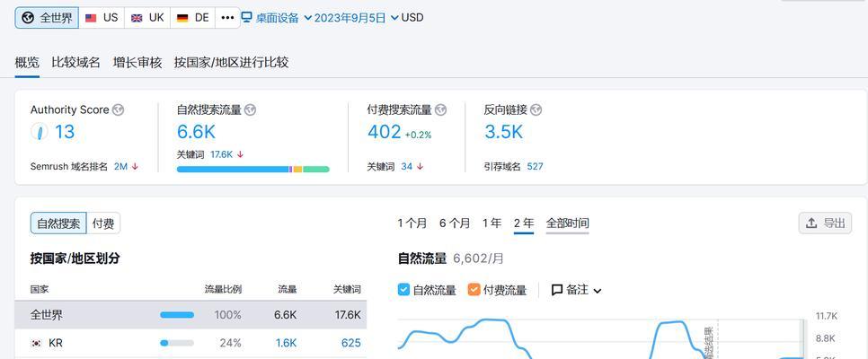Image resolution: width=868 pixels, height=359 pixels.
Task: Select the 全世界 row in country table
Action: [190, 315]
